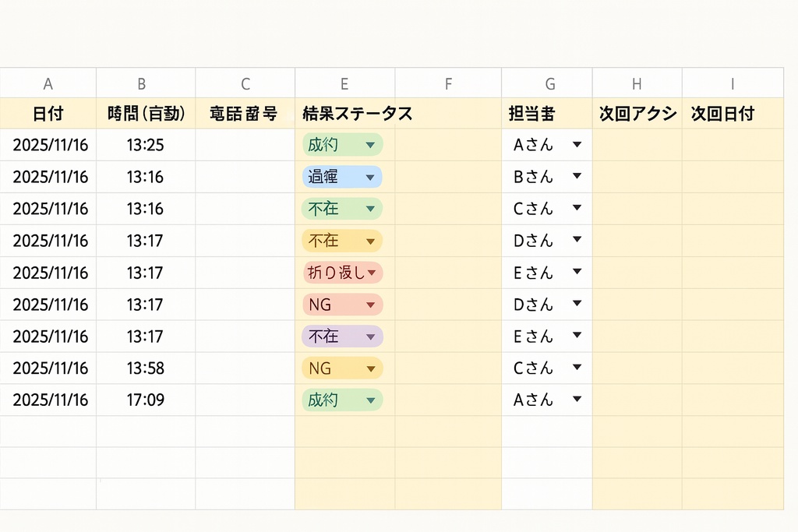The width and height of the screenshot is (798, 532).
Task: Select the 13:25 time cell
Action: tap(146, 145)
